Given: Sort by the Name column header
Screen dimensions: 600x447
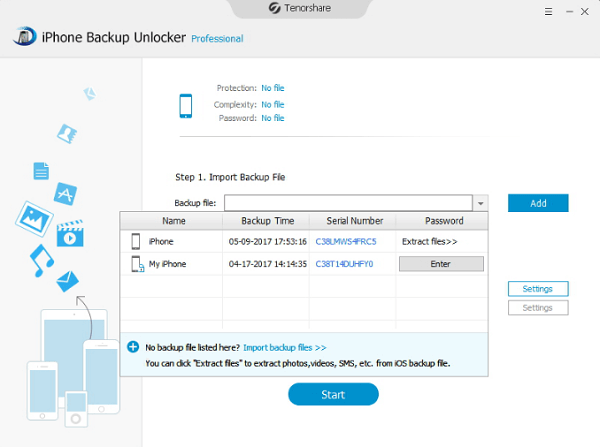Looking at the screenshot, I should tap(171, 221).
